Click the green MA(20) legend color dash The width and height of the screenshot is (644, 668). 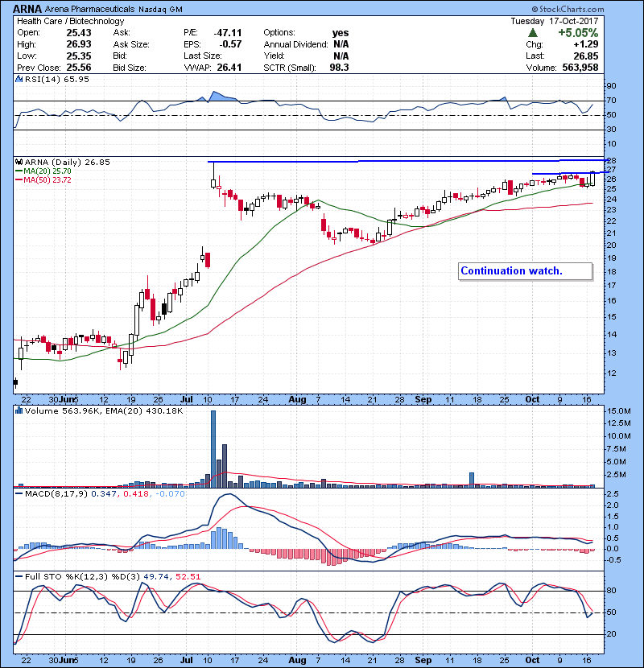point(19,171)
